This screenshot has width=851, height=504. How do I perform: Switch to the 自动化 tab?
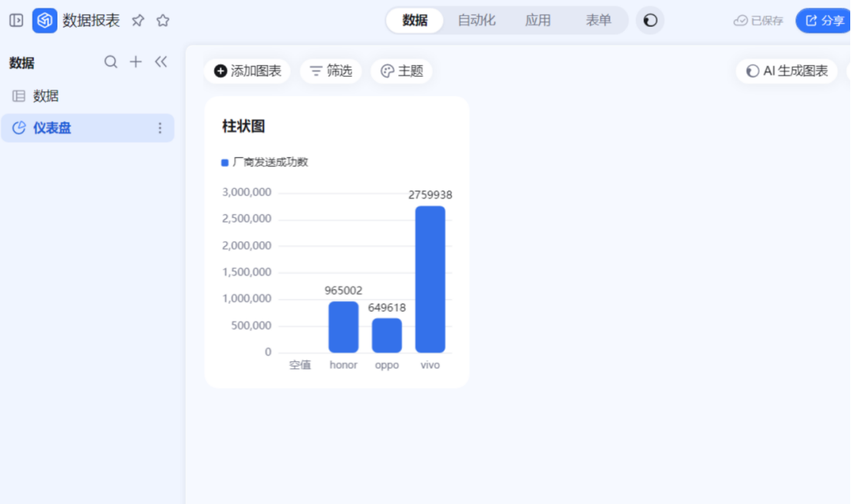tap(477, 21)
